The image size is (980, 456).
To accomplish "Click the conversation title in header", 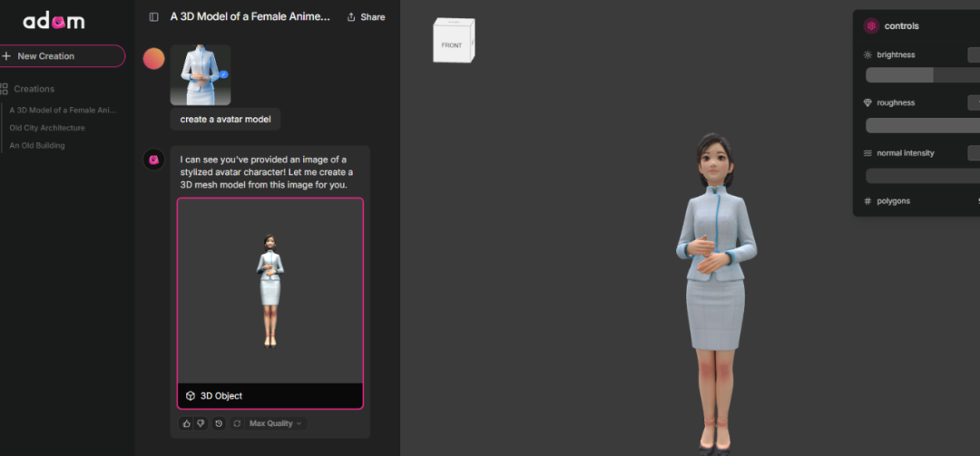I will [x=250, y=17].
